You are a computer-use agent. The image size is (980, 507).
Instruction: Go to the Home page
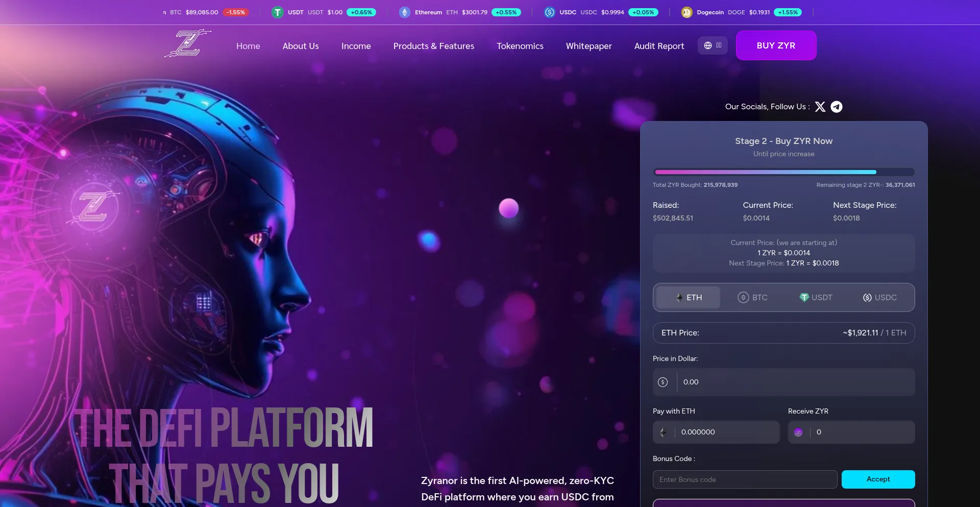coord(248,46)
